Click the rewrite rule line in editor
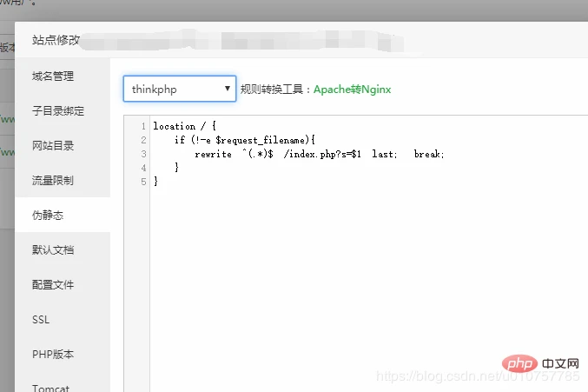Viewport: 588px width, 392px height. coord(320,154)
